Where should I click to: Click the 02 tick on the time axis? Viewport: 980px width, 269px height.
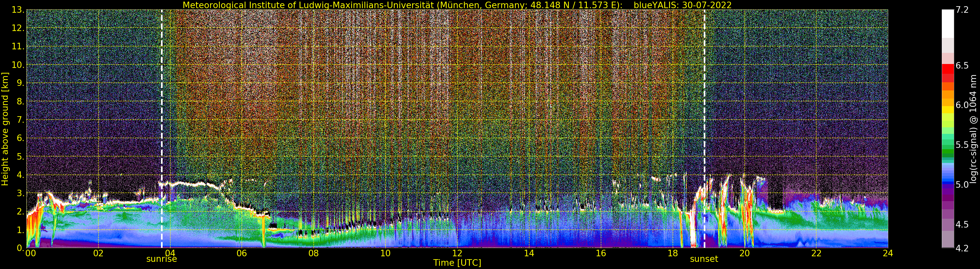coord(98,253)
